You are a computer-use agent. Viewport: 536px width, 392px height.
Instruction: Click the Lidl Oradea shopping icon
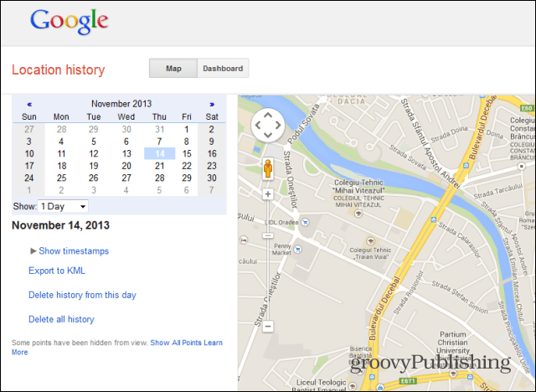[305, 223]
